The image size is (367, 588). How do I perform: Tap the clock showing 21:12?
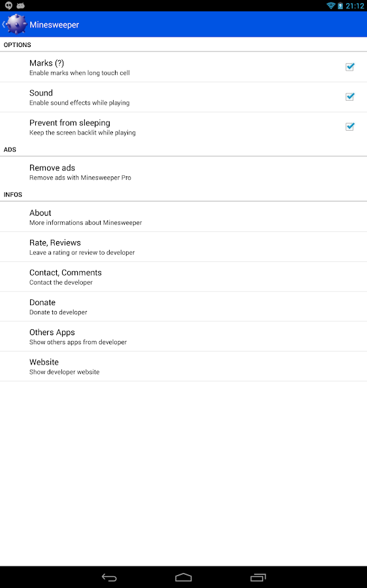point(355,6)
